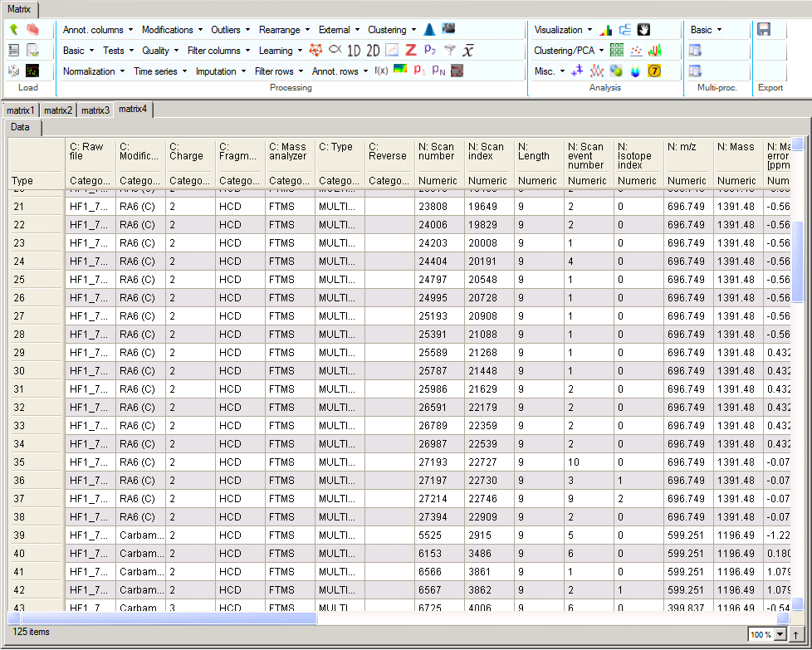The width and height of the screenshot is (812, 650).
Task: Click the f(x) function icon
Action: [382, 71]
